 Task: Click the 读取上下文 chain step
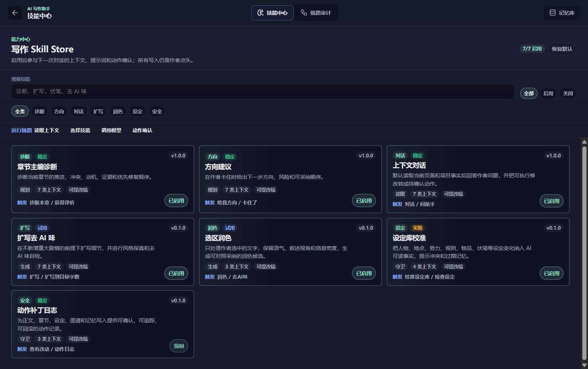click(47, 130)
